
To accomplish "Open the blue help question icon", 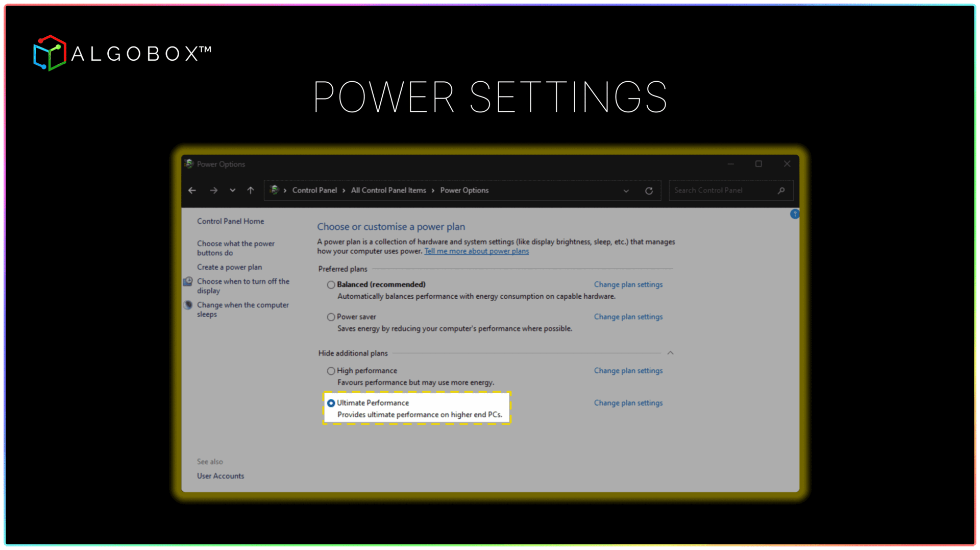I will click(x=794, y=214).
